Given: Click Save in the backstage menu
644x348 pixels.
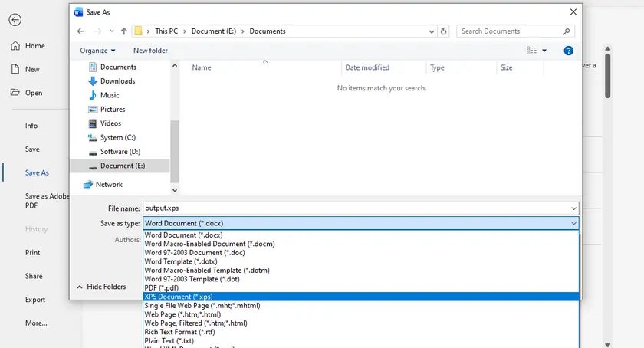Looking at the screenshot, I should coord(32,149).
